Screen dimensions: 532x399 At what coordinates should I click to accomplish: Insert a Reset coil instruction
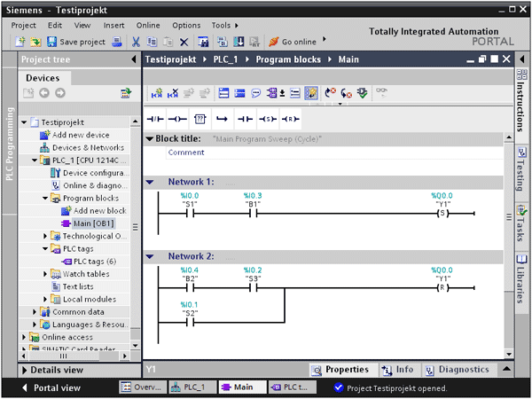pos(291,119)
